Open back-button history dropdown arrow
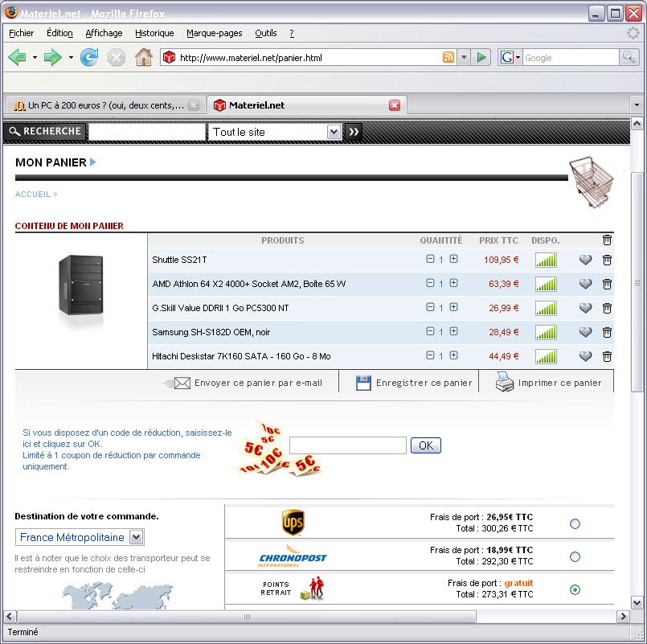 coord(35,57)
